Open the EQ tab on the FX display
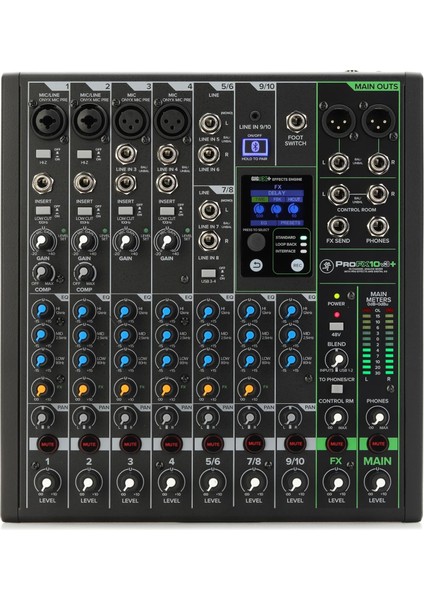The width and height of the screenshot is (424, 600). tap(264, 222)
